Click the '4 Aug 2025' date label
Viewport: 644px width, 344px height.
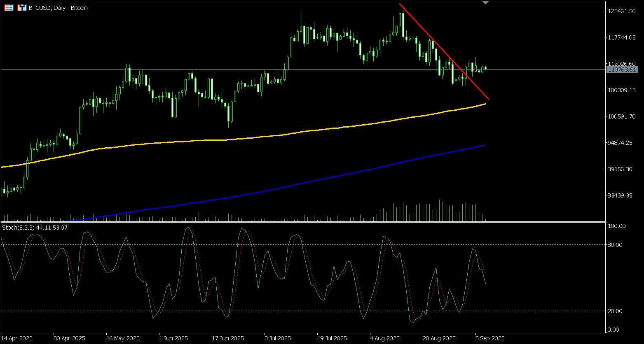385,339
